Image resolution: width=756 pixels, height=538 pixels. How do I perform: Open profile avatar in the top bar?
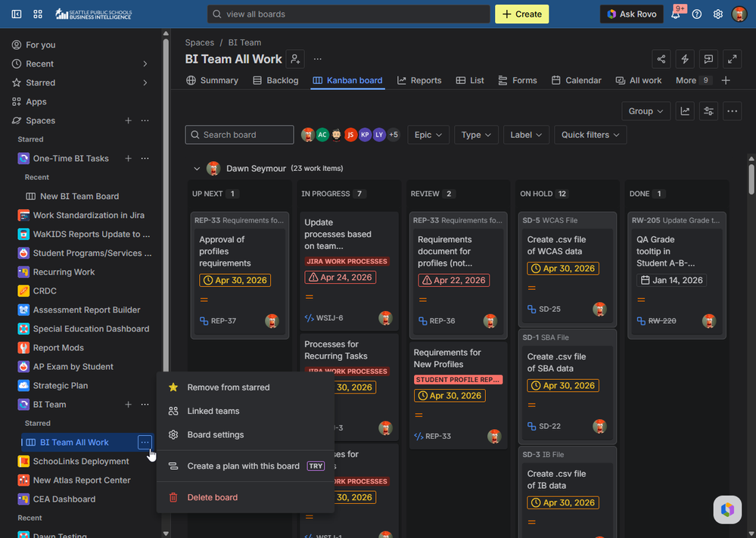tap(739, 14)
